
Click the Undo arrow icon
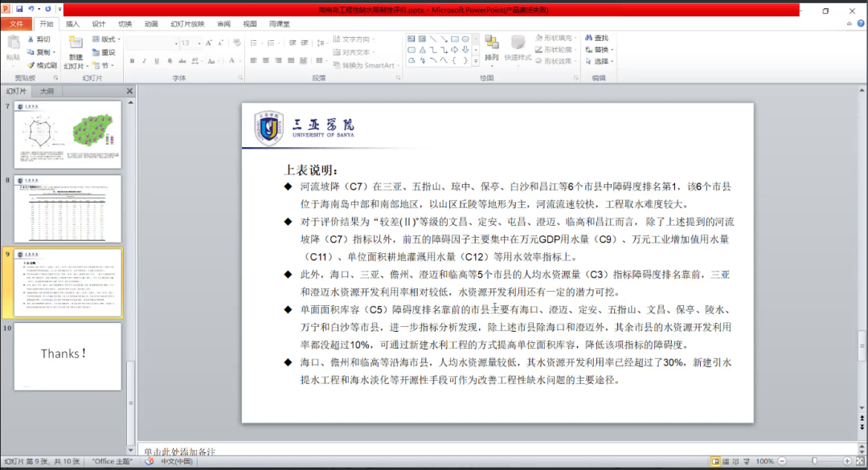point(31,9)
